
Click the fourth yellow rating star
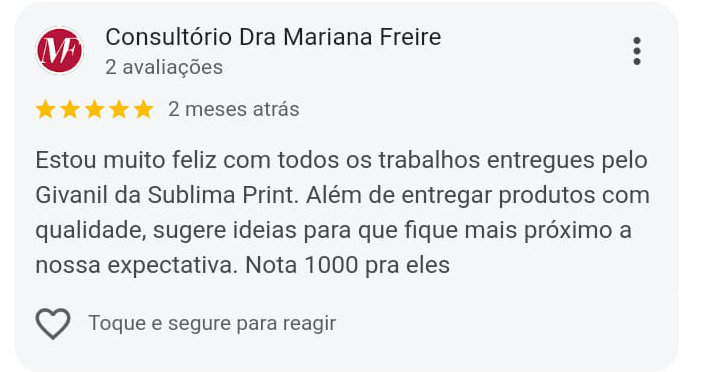click(x=119, y=109)
